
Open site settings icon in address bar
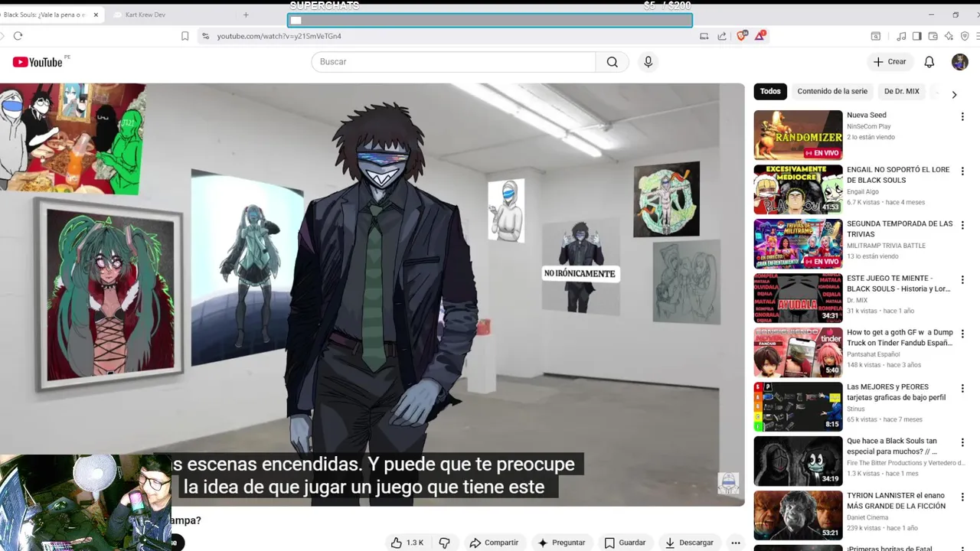click(205, 36)
